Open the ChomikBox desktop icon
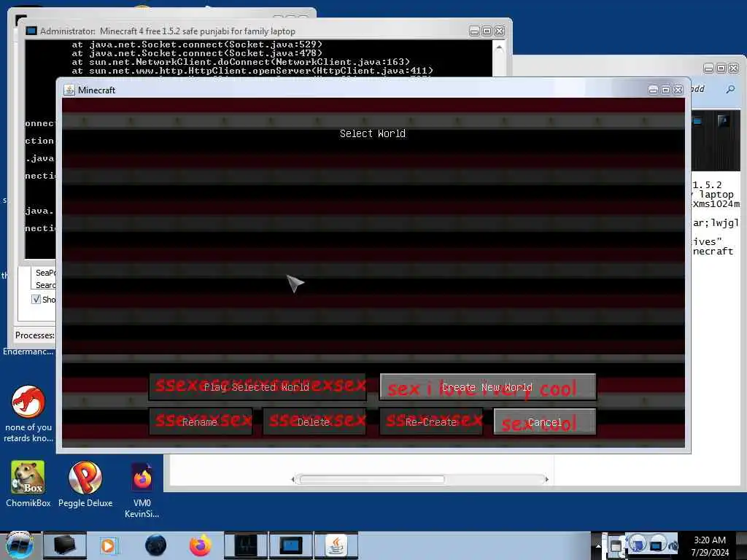This screenshot has height=560, width=747. coord(28,484)
